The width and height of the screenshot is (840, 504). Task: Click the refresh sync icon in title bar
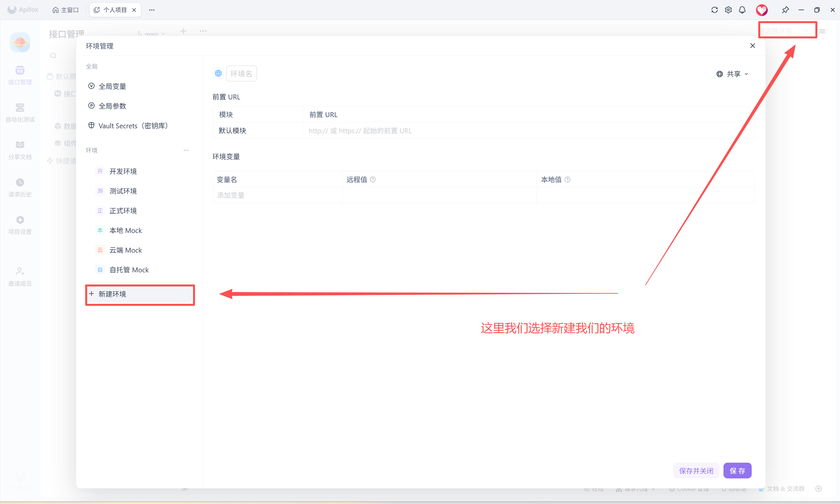pos(714,10)
